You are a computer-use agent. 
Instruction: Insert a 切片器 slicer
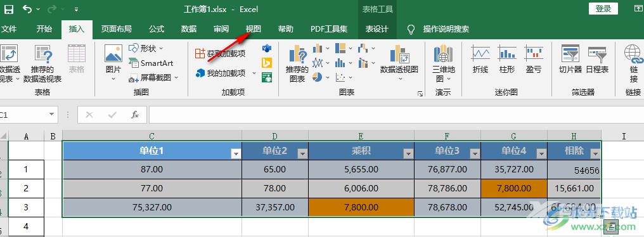[x=570, y=60]
